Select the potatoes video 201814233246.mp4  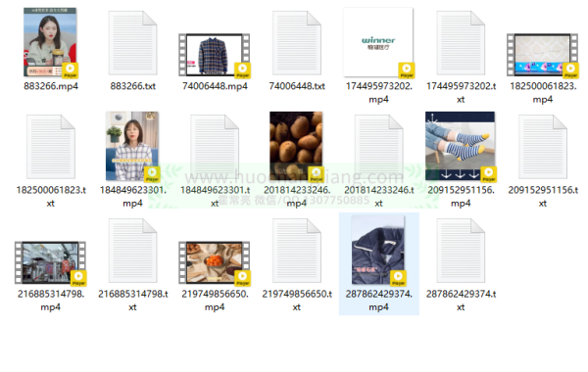click(x=296, y=146)
